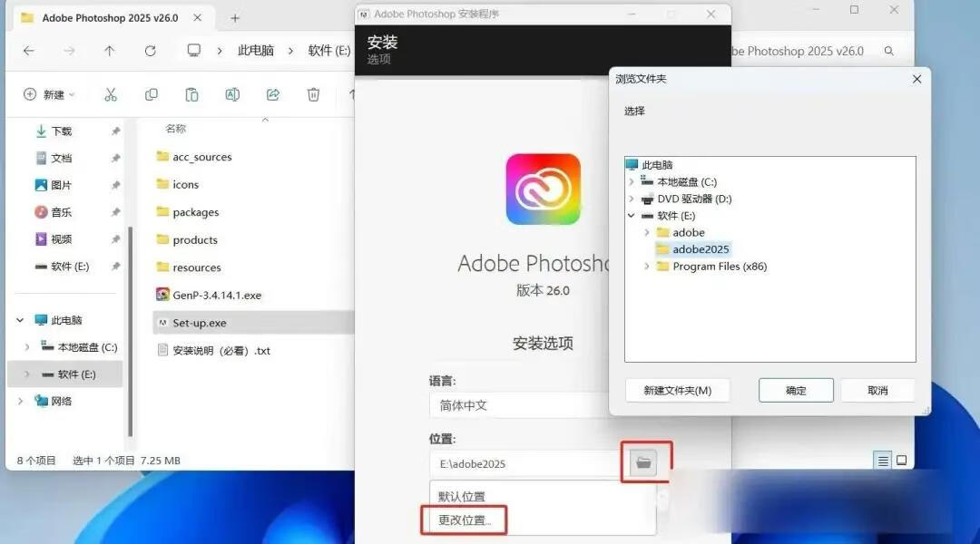Click the Delete icon in the toolbar
This screenshot has height=544, width=980.
[x=313, y=94]
